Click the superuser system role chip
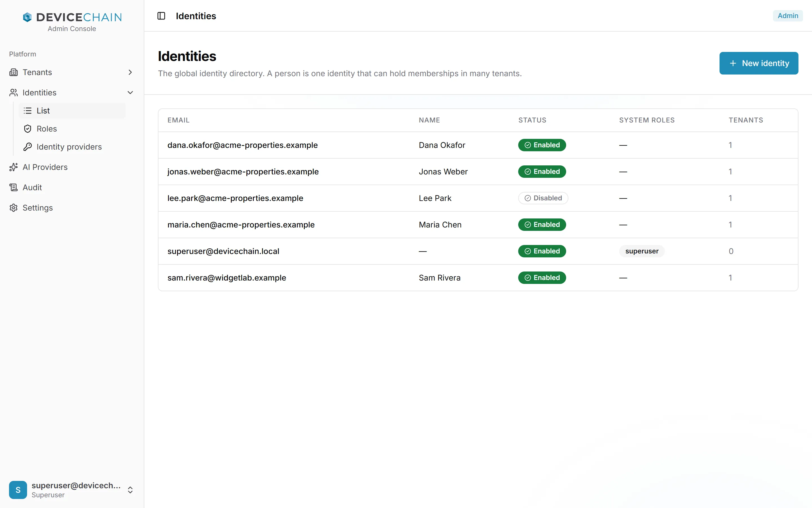This screenshot has width=812, height=508. (x=641, y=251)
